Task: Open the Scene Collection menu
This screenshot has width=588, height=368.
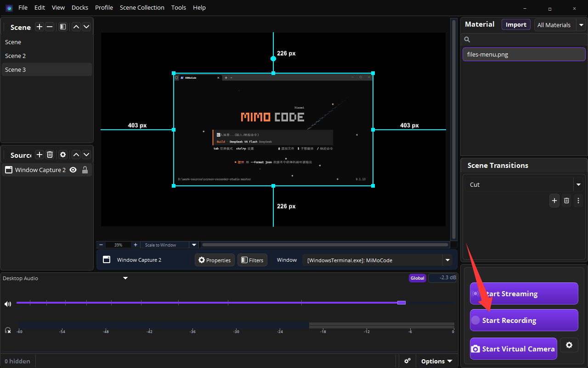Action: point(142,7)
